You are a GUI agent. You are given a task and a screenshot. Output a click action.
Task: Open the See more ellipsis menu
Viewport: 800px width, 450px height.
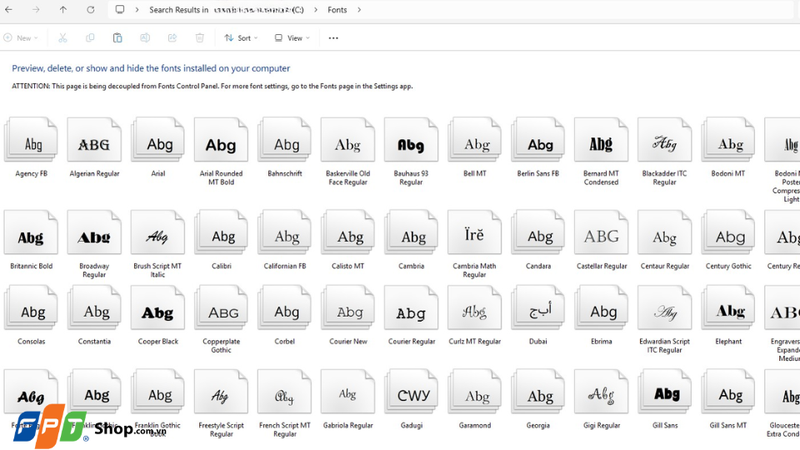tap(333, 38)
